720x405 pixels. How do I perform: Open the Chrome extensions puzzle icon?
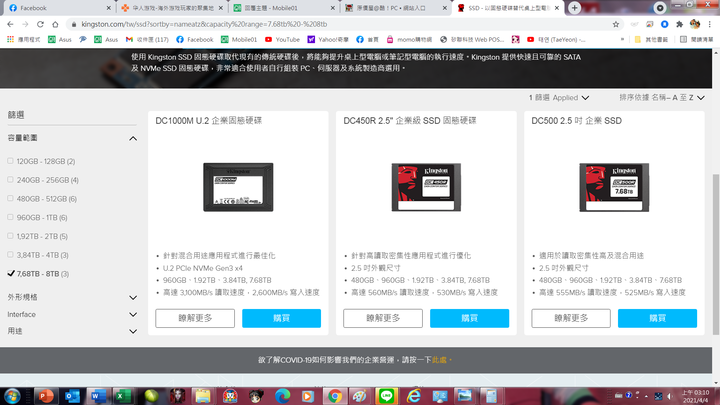point(680,24)
